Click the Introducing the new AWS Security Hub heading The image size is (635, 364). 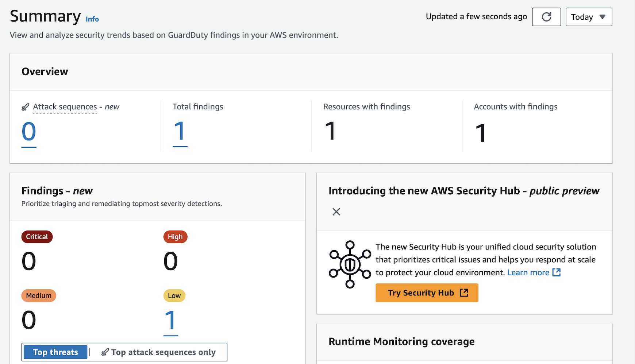pyautogui.click(x=464, y=191)
